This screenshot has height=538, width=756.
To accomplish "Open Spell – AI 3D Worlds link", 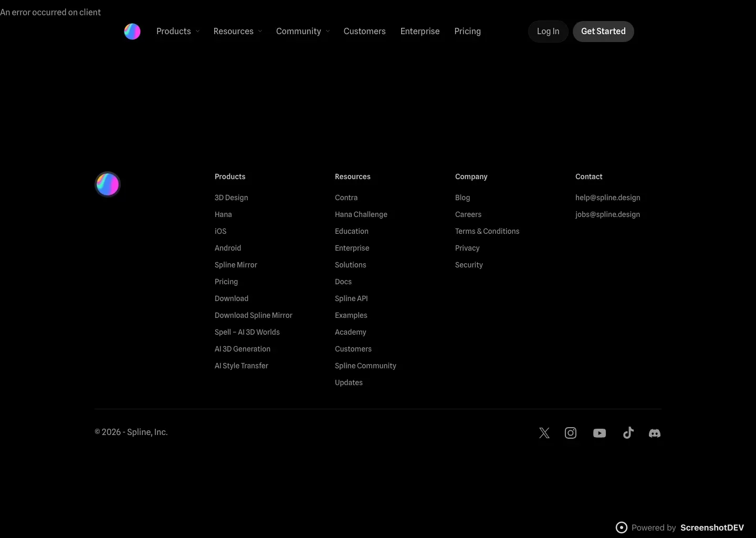I will (247, 332).
